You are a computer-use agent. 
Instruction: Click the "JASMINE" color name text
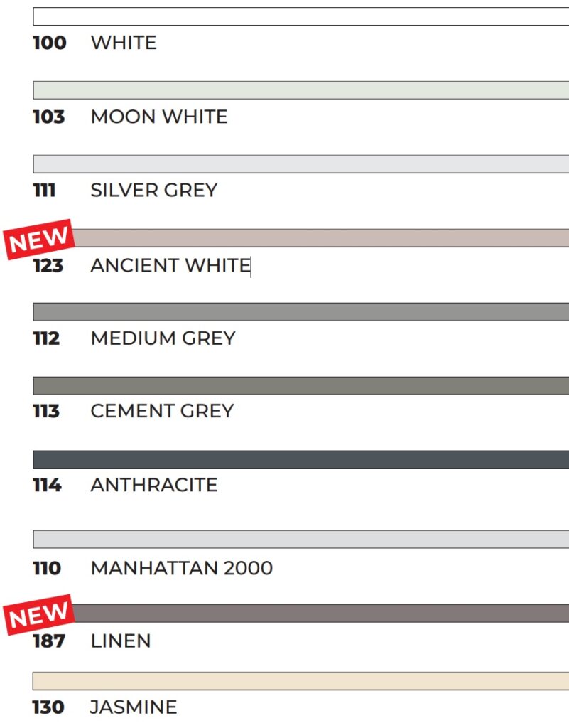coord(134,707)
